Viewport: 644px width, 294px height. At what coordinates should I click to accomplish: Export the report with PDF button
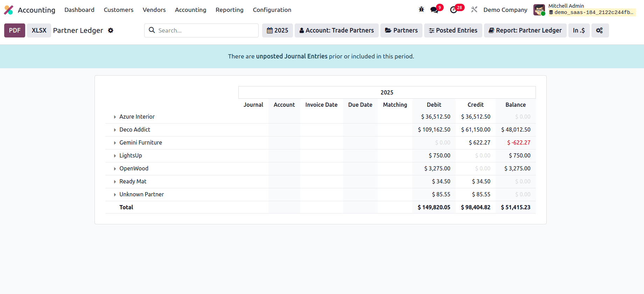pos(15,30)
